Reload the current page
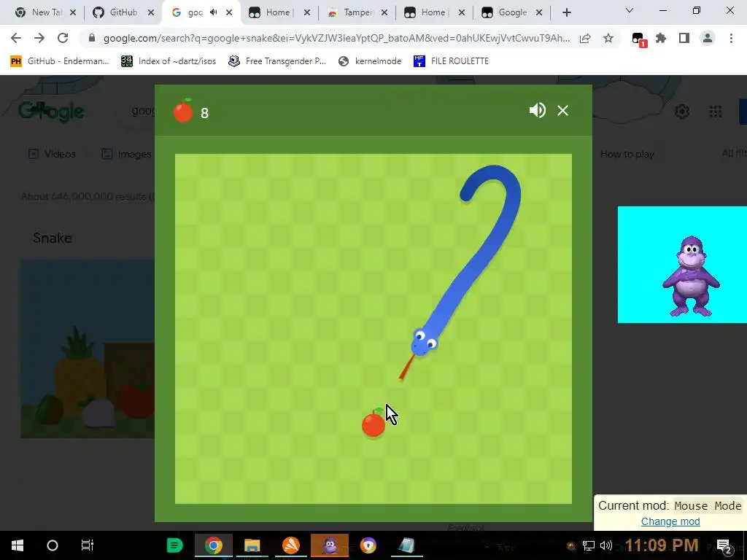Viewport: 747px width, 560px height. [x=63, y=38]
